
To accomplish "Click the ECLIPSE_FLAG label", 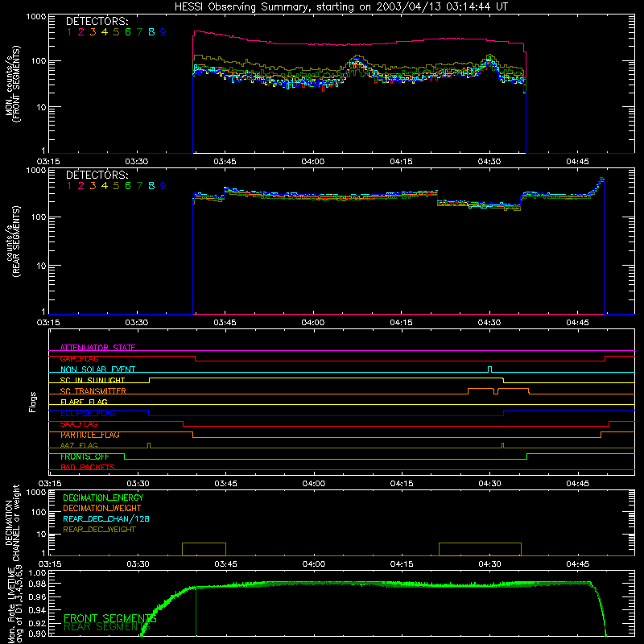I will 88,413.
